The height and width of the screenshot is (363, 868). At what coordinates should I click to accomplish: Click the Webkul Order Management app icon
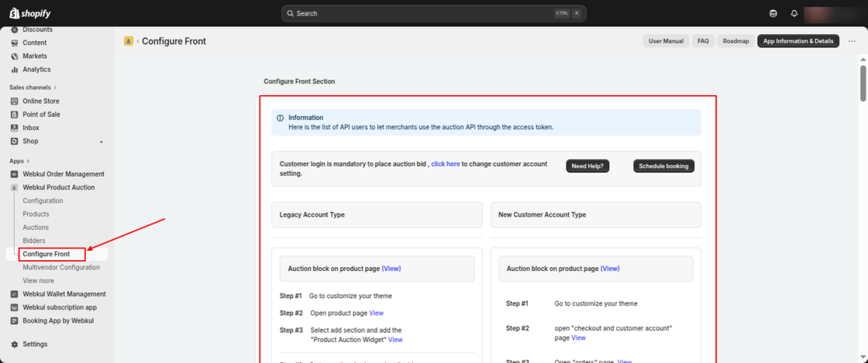pyautogui.click(x=15, y=174)
